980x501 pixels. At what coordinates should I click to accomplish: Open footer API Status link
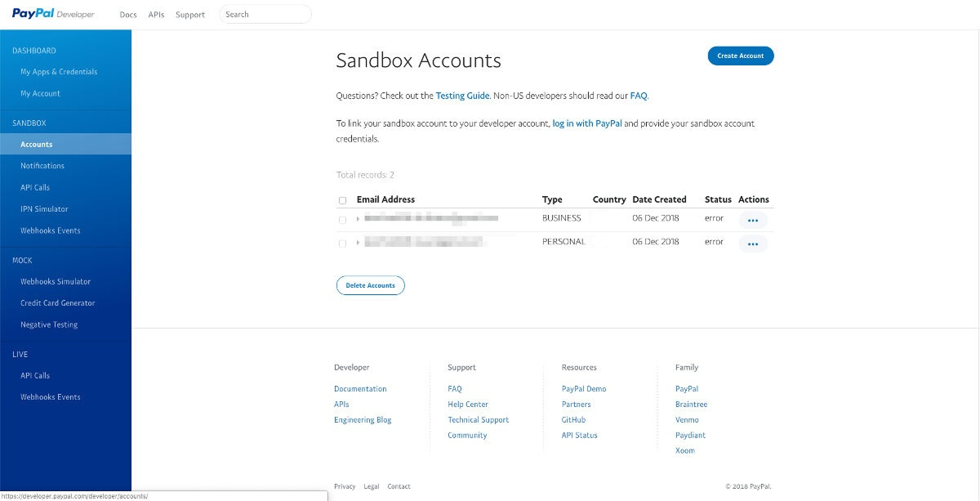[x=580, y=436]
